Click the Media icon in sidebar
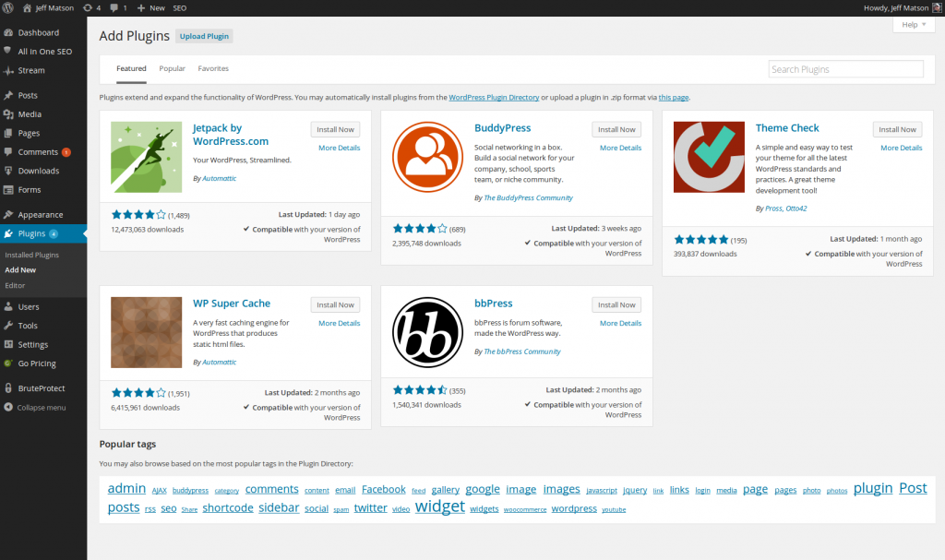 pos(8,113)
